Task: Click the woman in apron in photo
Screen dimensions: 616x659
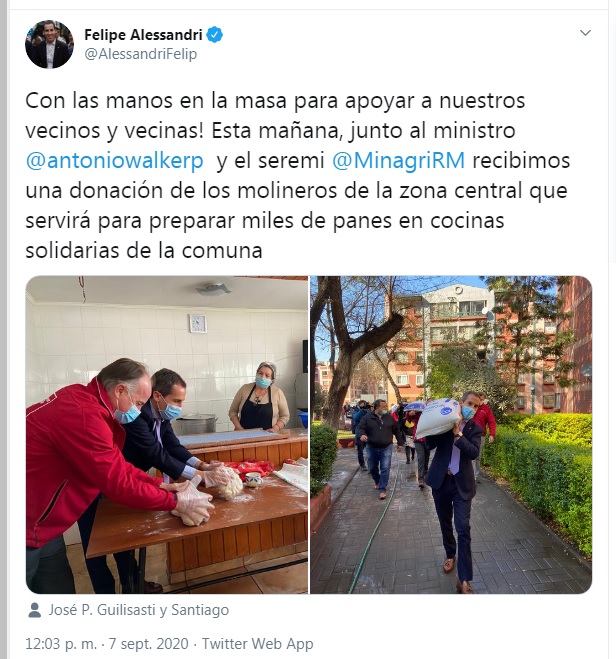Action: click(259, 397)
